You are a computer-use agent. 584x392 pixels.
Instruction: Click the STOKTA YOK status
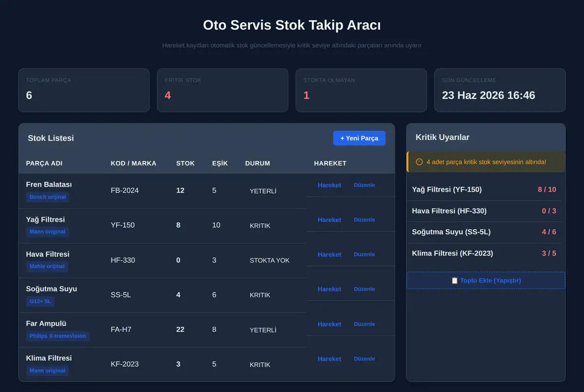tap(270, 260)
